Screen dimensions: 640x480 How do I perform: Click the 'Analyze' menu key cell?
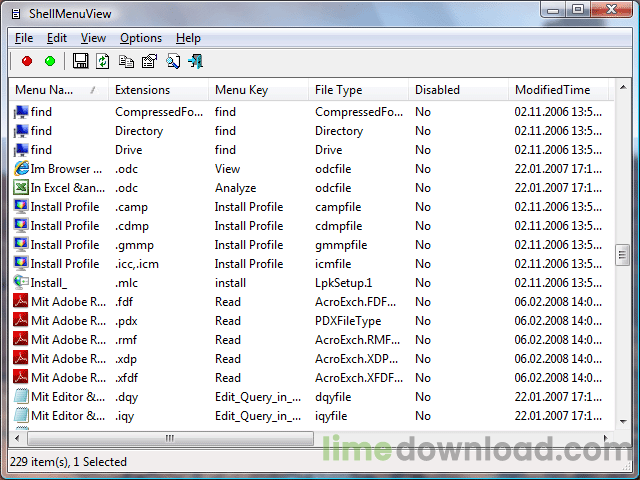[x=236, y=188]
